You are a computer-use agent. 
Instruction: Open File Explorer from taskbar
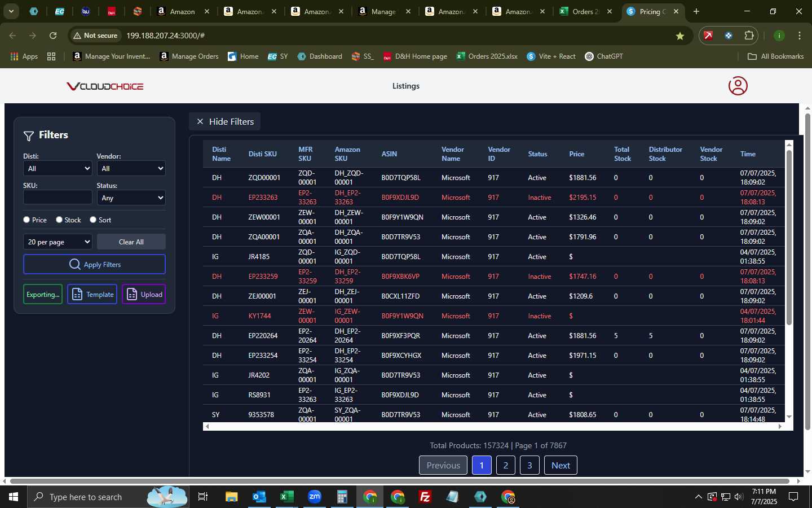(231, 497)
